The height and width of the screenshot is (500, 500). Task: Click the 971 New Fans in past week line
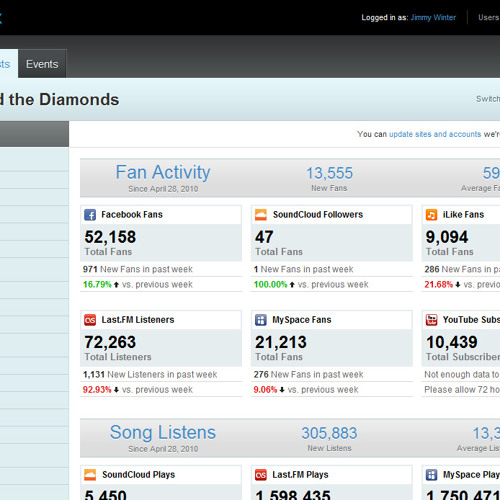(x=138, y=269)
